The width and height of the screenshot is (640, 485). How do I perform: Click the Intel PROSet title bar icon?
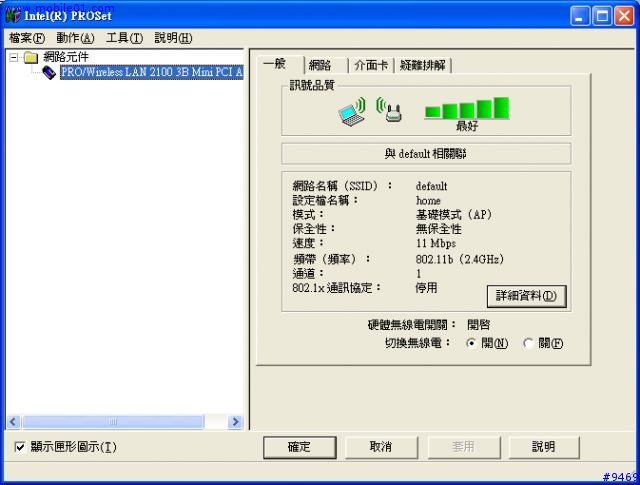13,16
